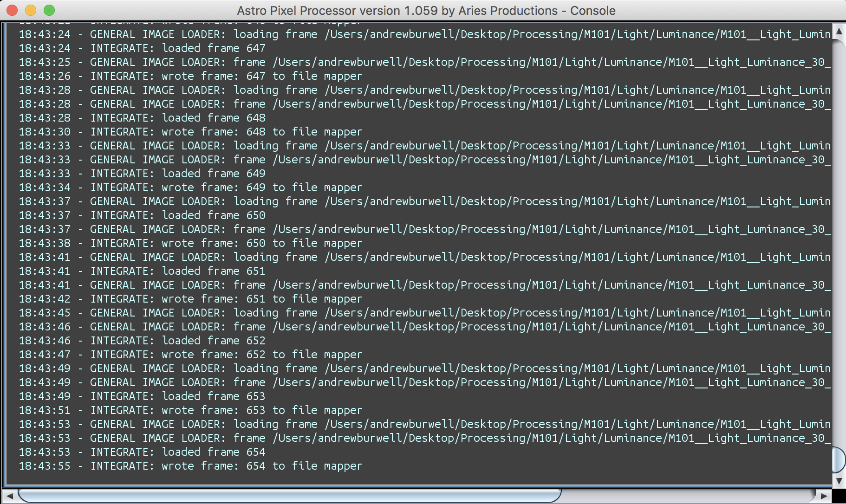
Task: Click the 'loaded frame 650' log entry
Action: coord(177,215)
